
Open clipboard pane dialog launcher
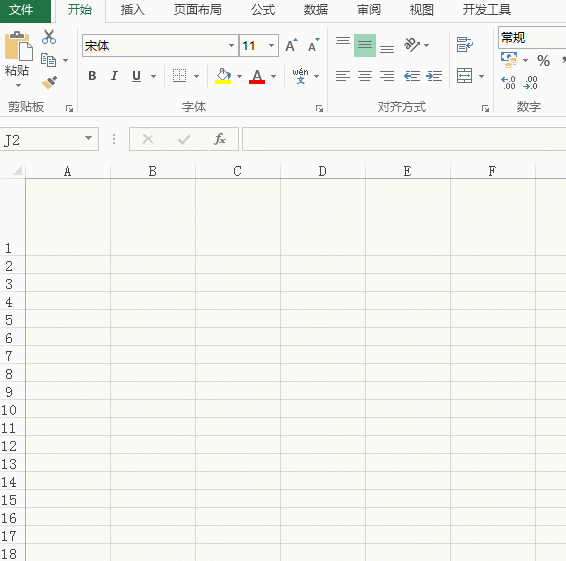tap(69, 108)
